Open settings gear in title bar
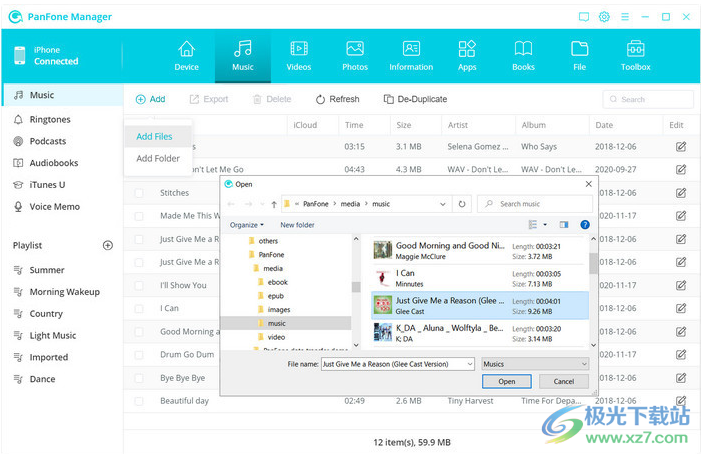The width and height of the screenshot is (701, 454). [604, 17]
